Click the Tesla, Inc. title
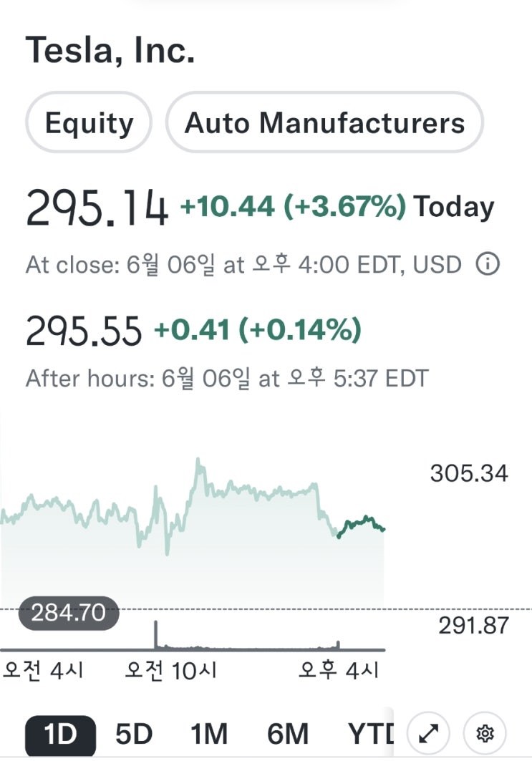532x761 pixels. click(110, 50)
